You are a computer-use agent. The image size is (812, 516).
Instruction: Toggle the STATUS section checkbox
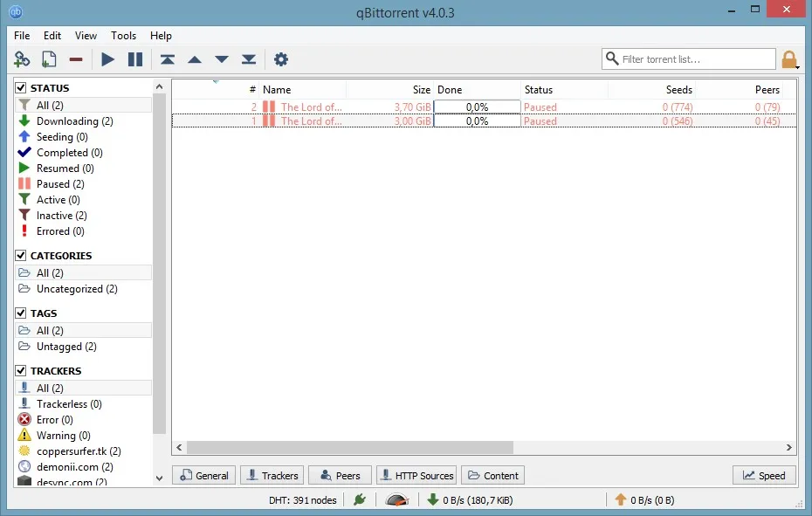click(21, 87)
